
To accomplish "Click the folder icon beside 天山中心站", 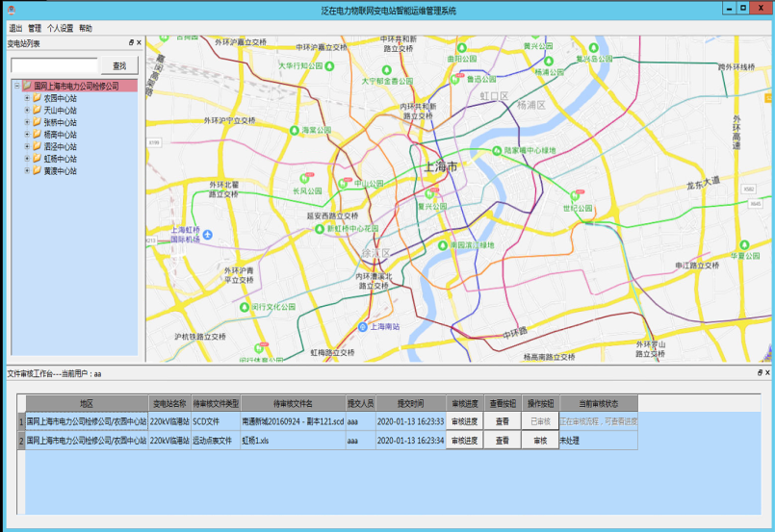I will tap(38, 110).
